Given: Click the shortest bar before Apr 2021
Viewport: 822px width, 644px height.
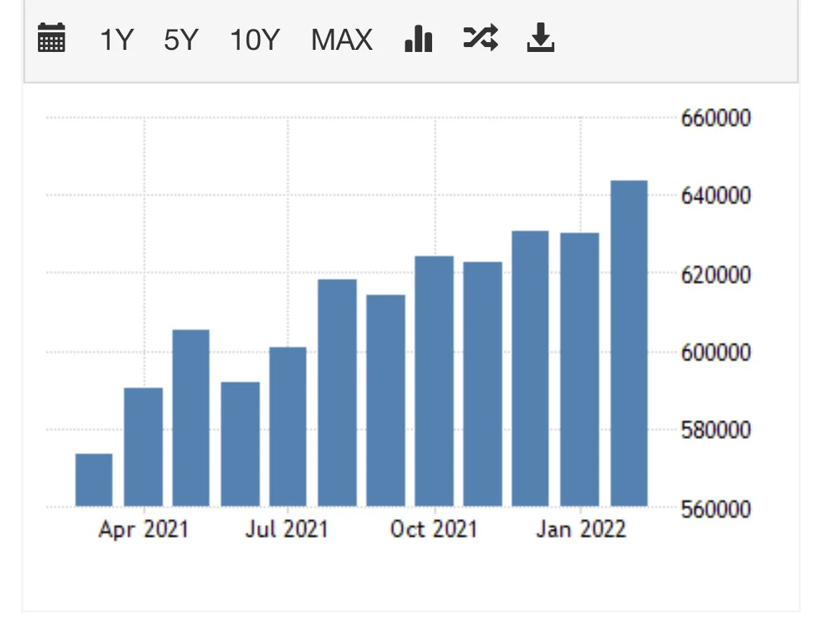Looking at the screenshot, I should [x=94, y=480].
